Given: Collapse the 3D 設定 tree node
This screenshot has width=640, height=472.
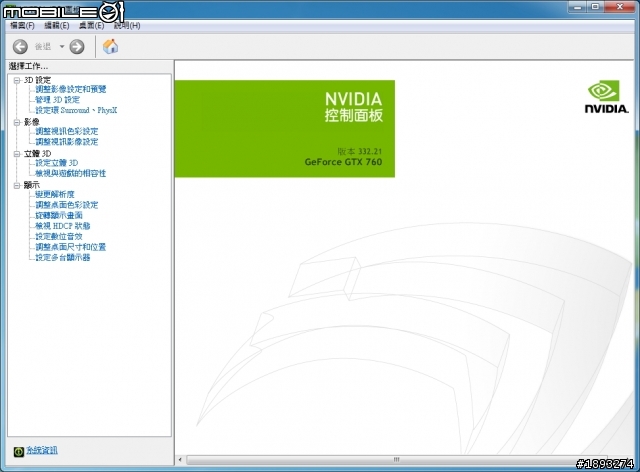Looking at the screenshot, I should pyautogui.click(x=17, y=80).
